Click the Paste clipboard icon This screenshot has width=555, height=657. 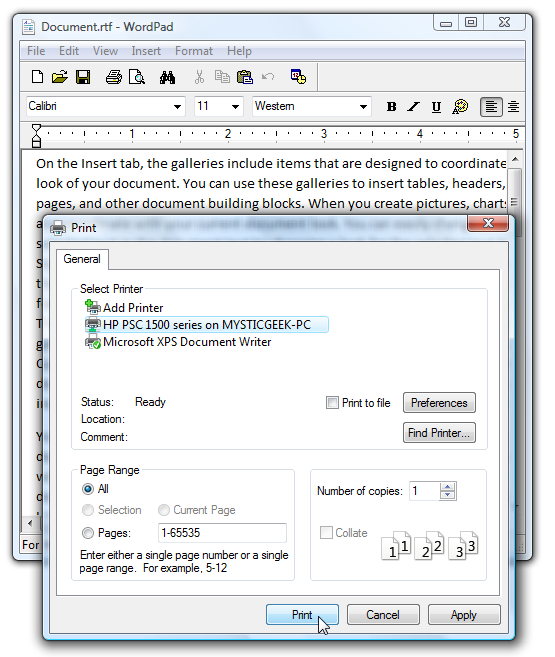[x=245, y=77]
